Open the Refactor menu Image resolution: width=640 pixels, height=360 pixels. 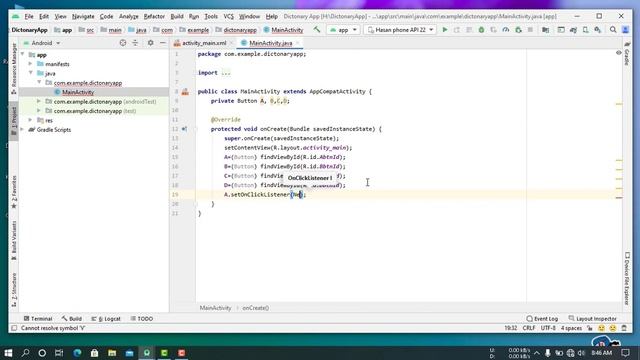click(x=154, y=16)
